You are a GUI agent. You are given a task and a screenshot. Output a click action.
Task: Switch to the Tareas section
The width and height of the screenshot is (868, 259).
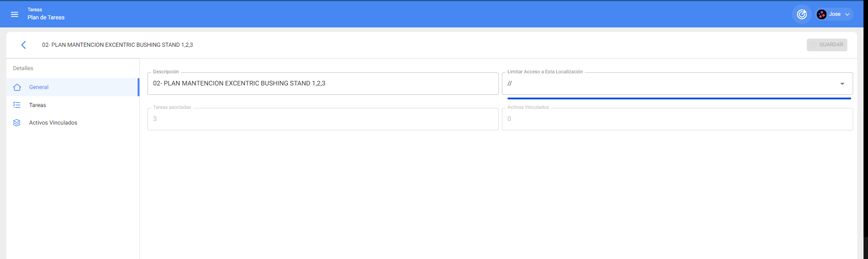click(38, 105)
